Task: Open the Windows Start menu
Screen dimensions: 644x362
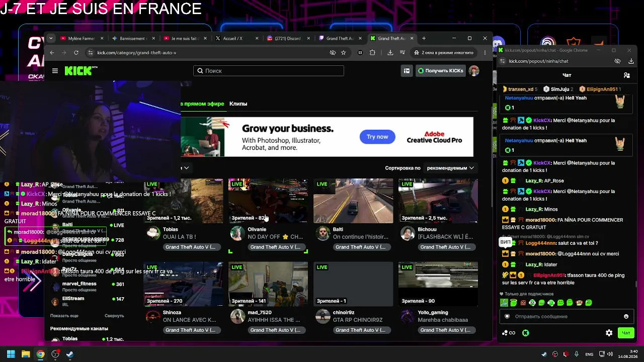Action: [11, 354]
